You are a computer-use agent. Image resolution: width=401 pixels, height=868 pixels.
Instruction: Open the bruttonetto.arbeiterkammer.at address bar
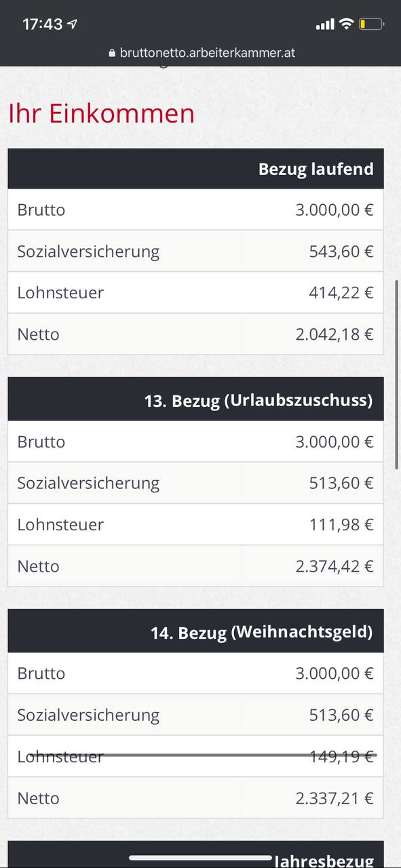[201, 53]
